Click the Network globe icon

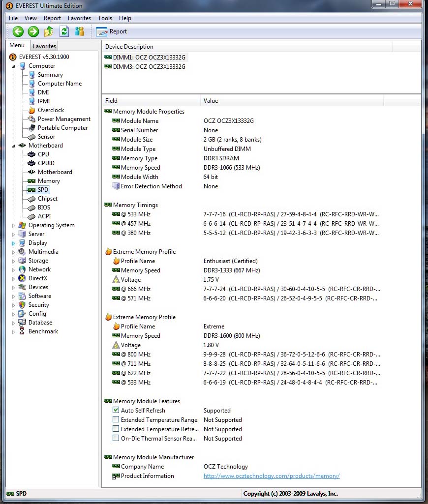click(22, 269)
